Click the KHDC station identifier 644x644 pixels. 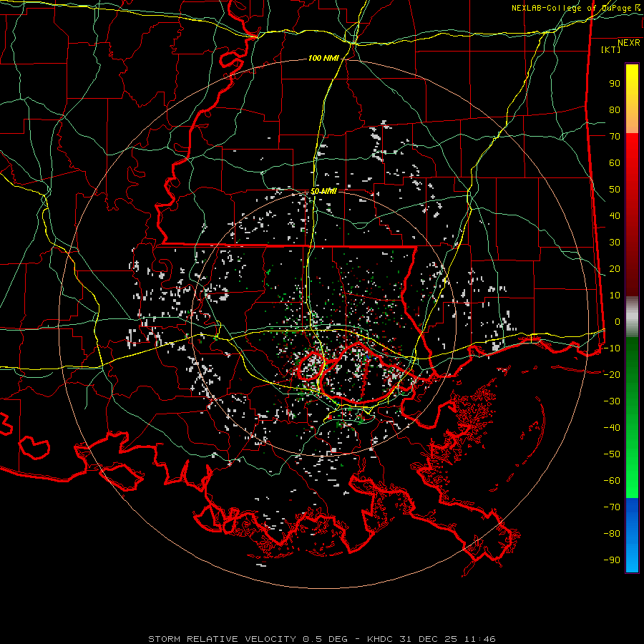380,639
